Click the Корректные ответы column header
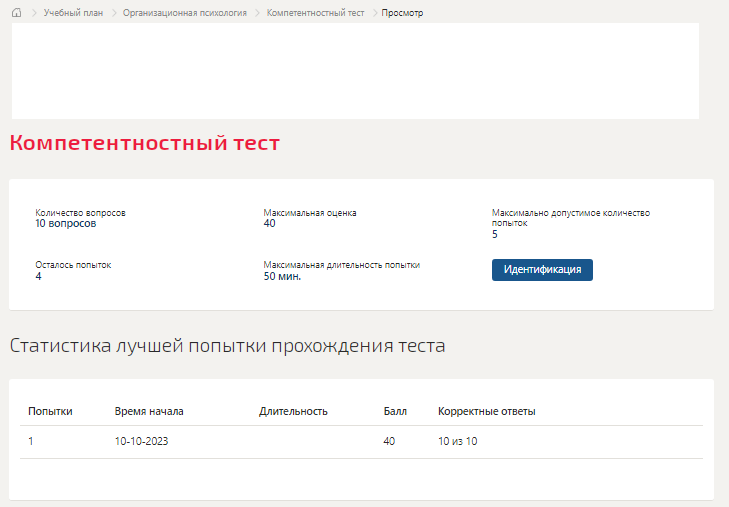Viewport: 729px width, 507px height. click(x=487, y=411)
